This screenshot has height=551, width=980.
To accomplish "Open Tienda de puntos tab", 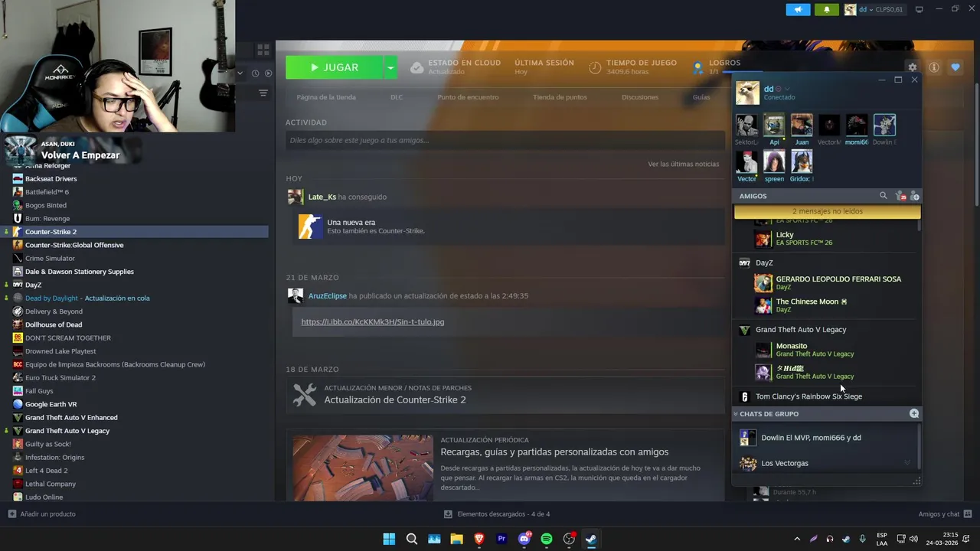I will point(560,97).
